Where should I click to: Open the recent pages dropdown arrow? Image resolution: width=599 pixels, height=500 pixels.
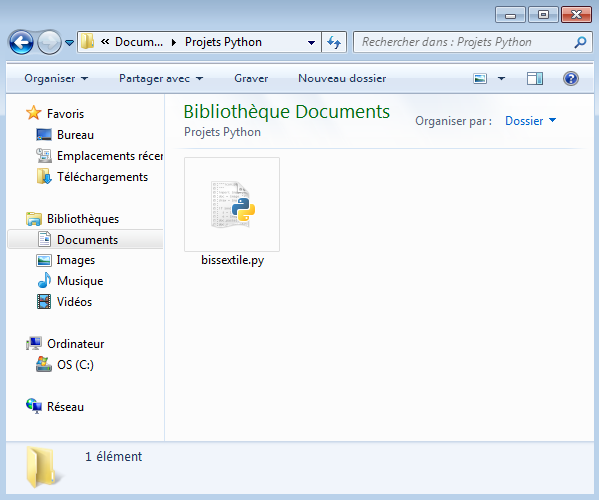pos(69,42)
